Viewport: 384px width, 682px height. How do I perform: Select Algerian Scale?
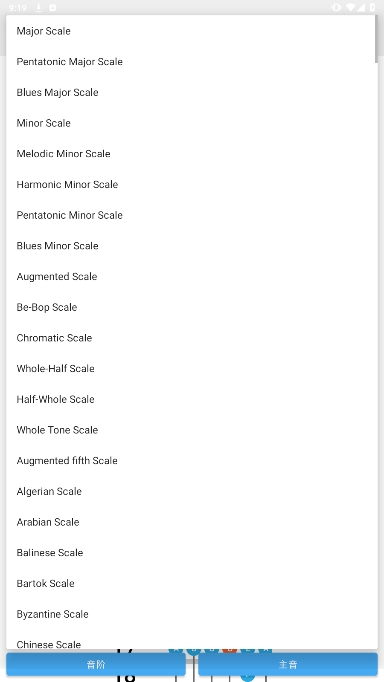[x=192, y=491]
